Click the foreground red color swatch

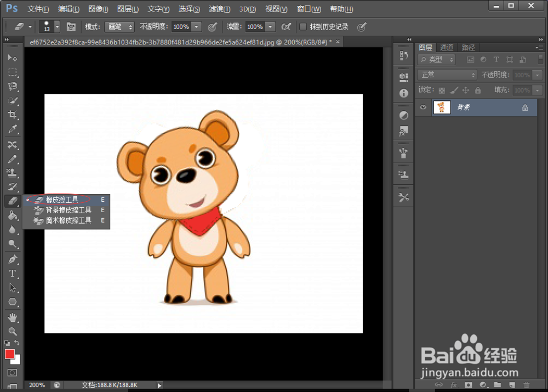click(x=9, y=354)
